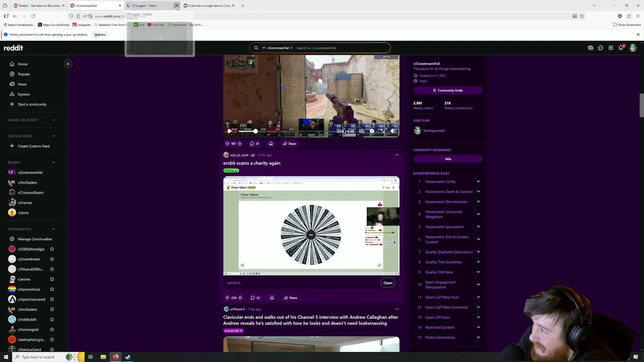Click popup blocker Options button
This screenshot has width=644, height=362.
100,35
